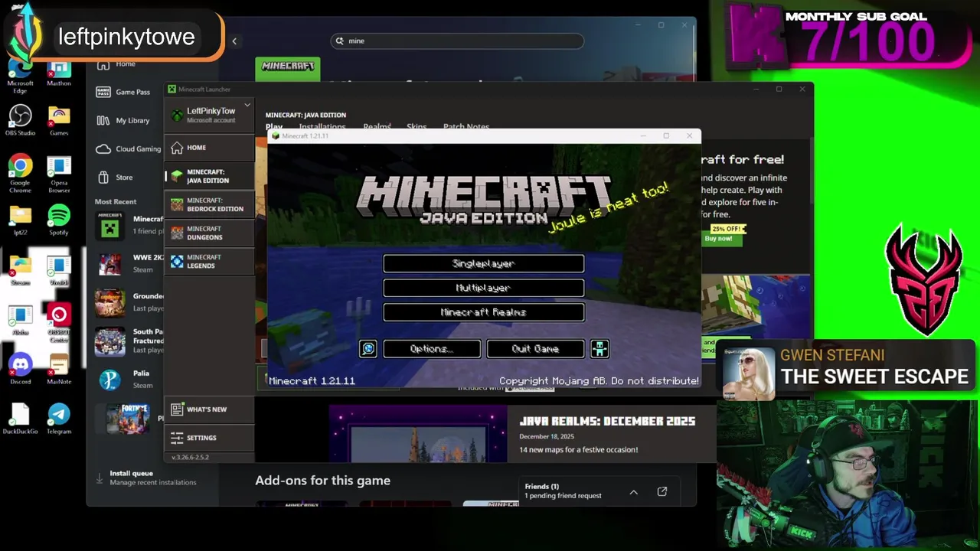Open Game Pass in Xbox app sidebar
The height and width of the screenshot is (551, 980).
click(x=125, y=92)
